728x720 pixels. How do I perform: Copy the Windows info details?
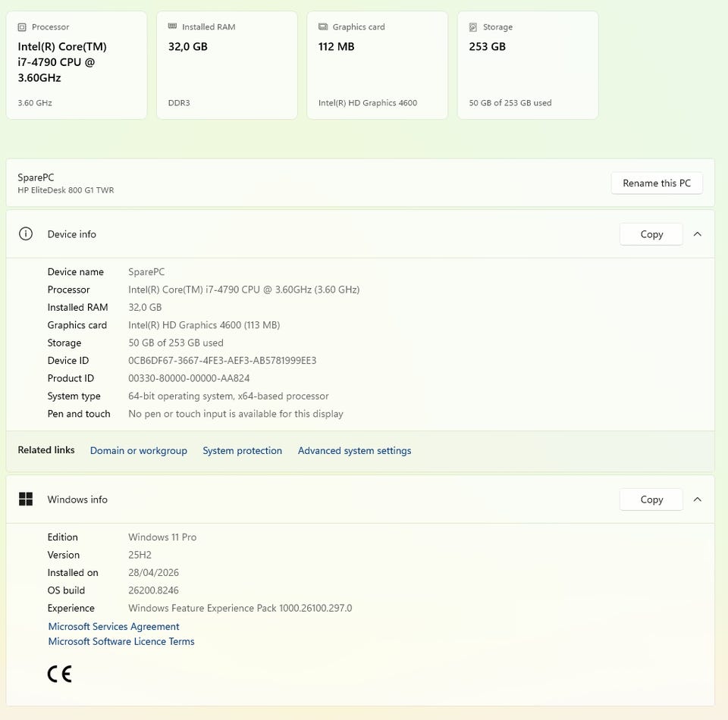click(651, 499)
